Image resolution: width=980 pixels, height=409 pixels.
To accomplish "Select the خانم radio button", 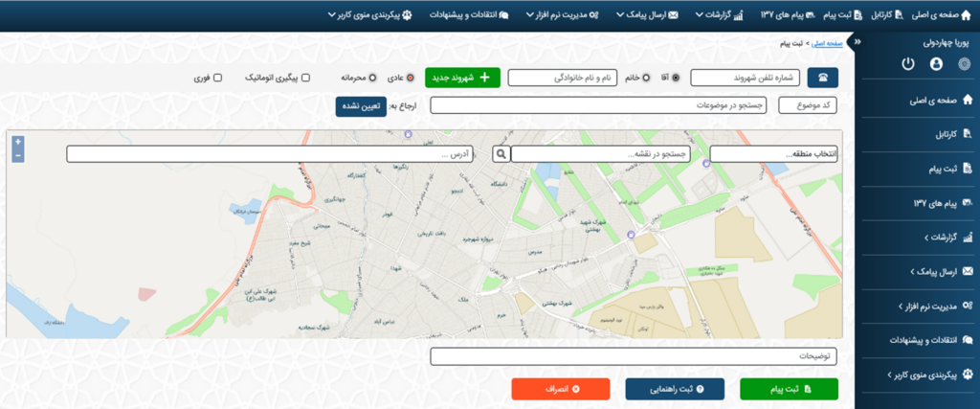I will (647, 78).
